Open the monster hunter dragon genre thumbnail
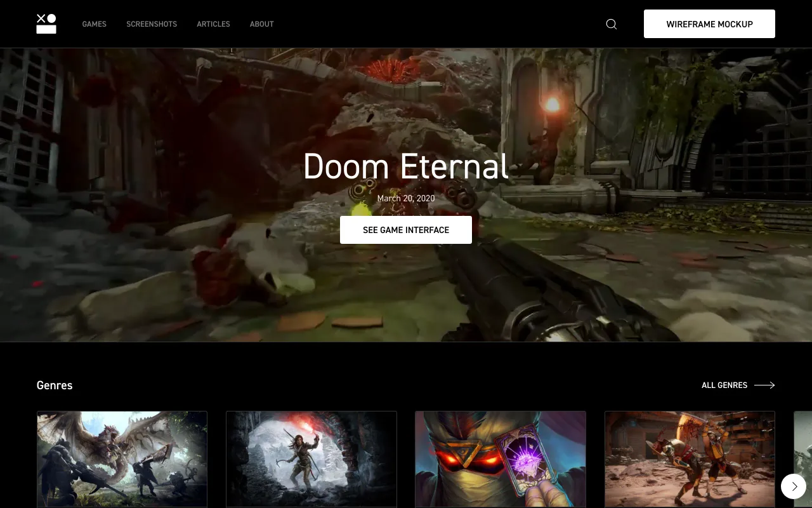 [122, 459]
